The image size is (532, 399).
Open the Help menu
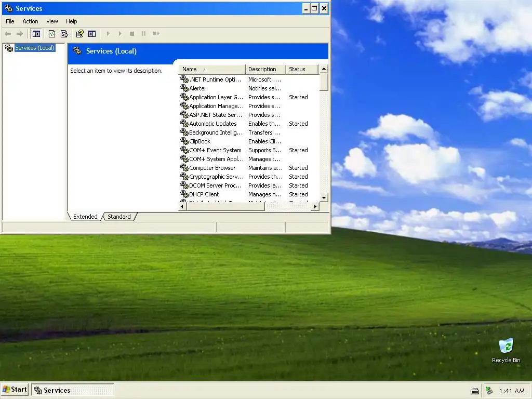(71, 21)
